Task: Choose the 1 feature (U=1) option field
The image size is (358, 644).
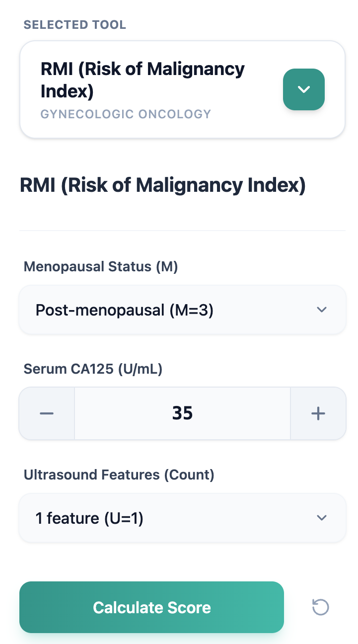Action: click(x=182, y=517)
